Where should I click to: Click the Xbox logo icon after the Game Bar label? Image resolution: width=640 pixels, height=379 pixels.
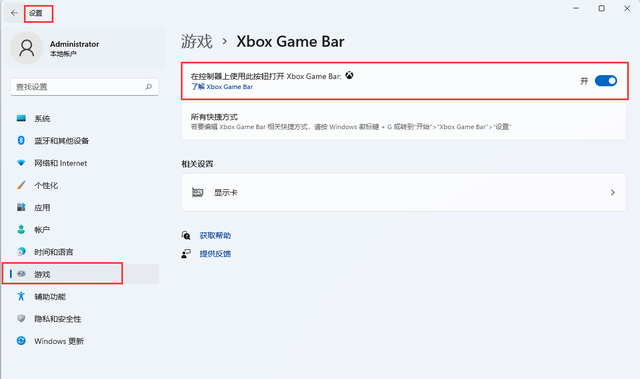pos(349,75)
